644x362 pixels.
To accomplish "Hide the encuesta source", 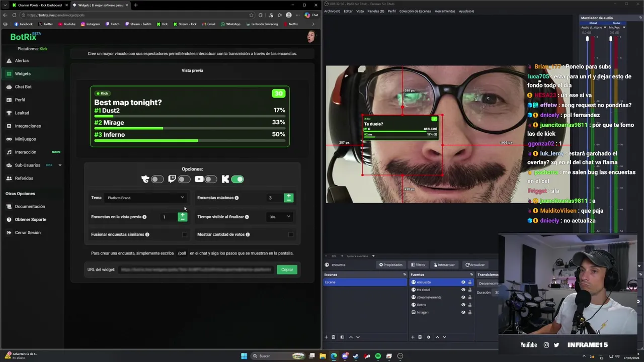I will coord(463,282).
